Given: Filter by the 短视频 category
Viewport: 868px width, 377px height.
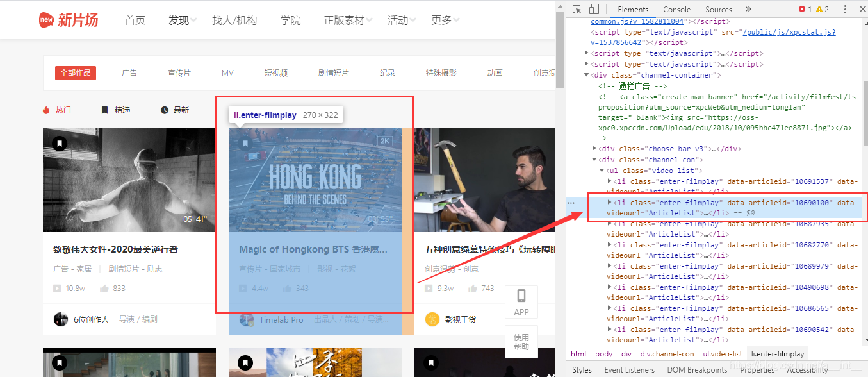Looking at the screenshot, I should coord(276,73).
